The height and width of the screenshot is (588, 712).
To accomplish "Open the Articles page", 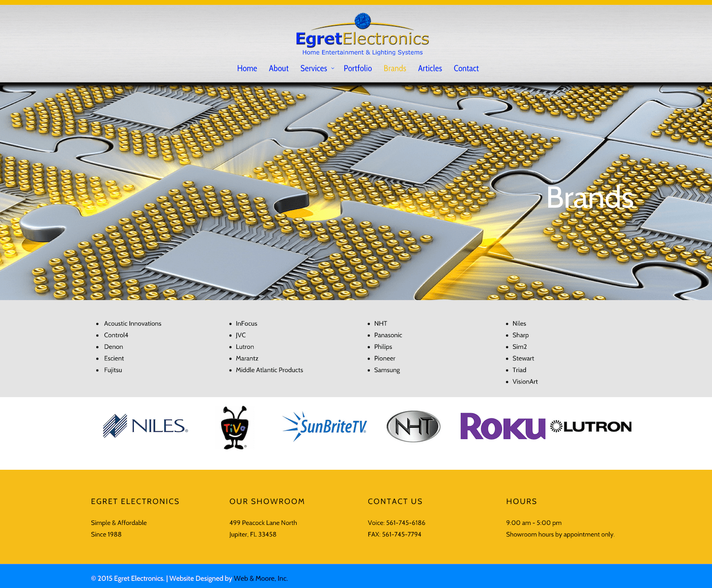I will coord(430,68).
